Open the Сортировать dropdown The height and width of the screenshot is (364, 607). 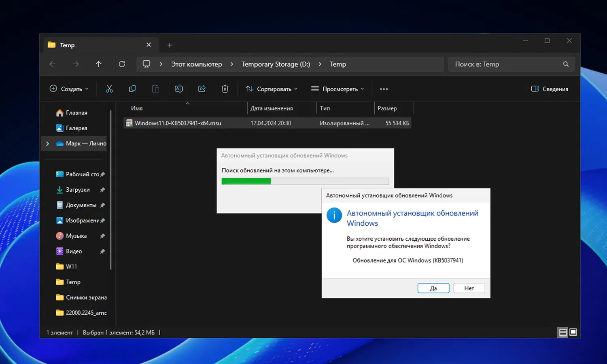pos(272,89)
